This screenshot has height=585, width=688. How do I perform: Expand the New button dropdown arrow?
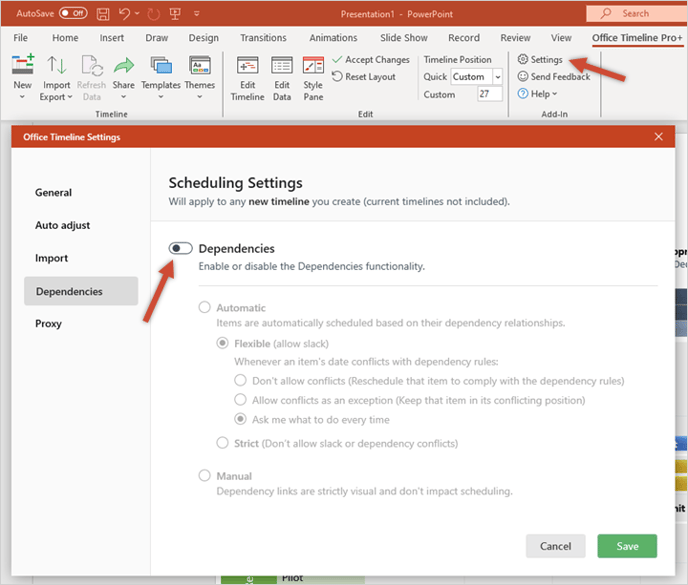[22, 97]
